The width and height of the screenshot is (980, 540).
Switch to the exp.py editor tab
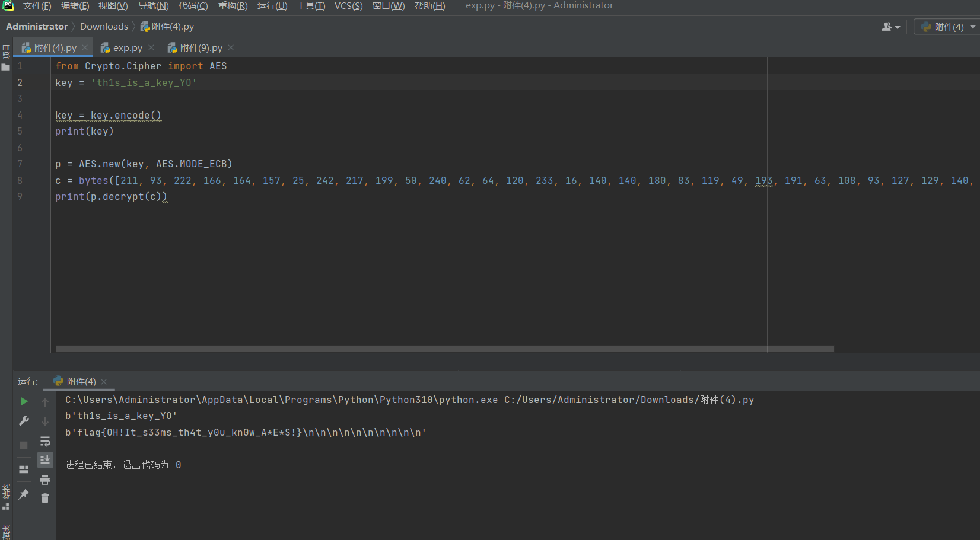(x=127, y=48)
